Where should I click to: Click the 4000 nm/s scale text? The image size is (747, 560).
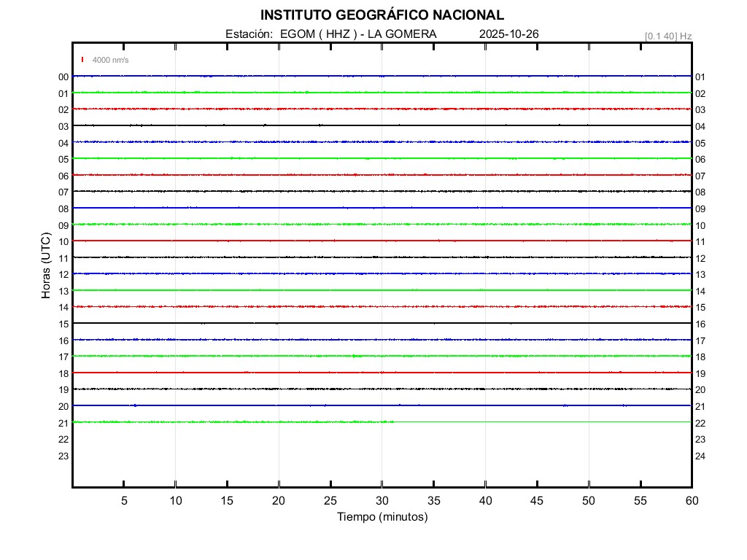(x=110, y=60)
